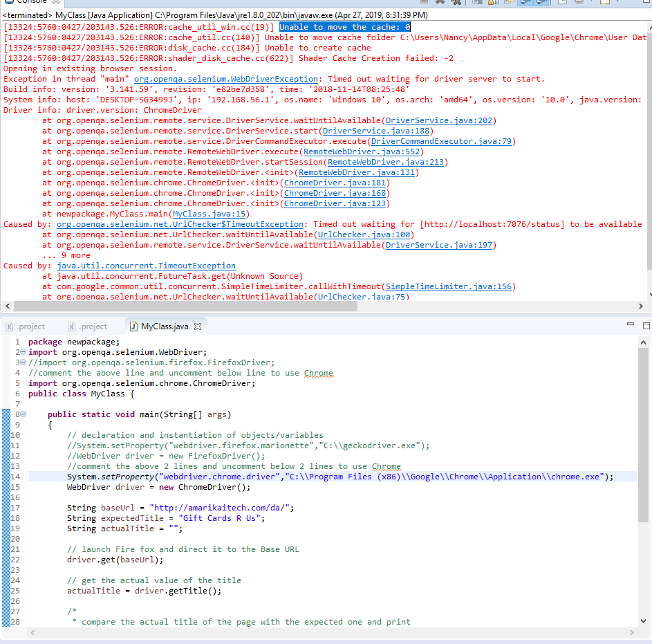Click editor horizontal scrollbar left arrow

32,632
